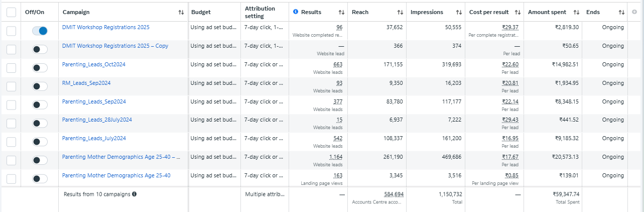This screenshot has height=212, width=644.
Task: Click Budget column header
Action: (x=201, y=12)
